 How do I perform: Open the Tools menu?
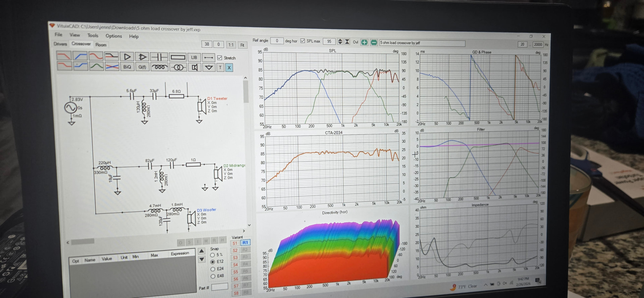coord(93,35)
